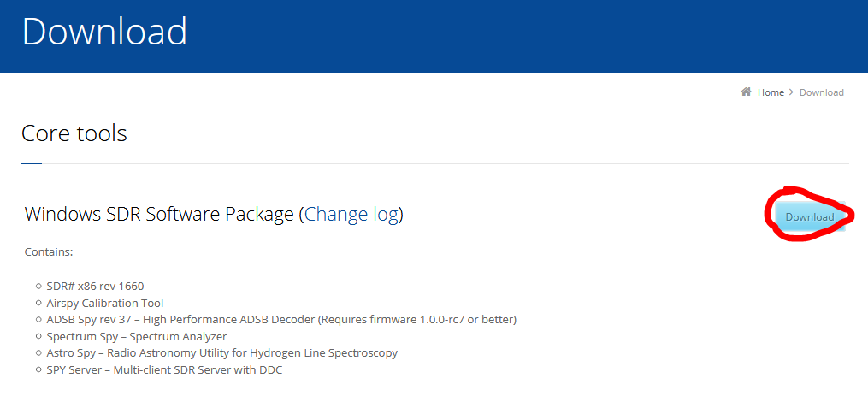Screen dimensions: 868x402
Task: Click the bullet beside SDR# x86 rev 1660
Action: [38, 286]
